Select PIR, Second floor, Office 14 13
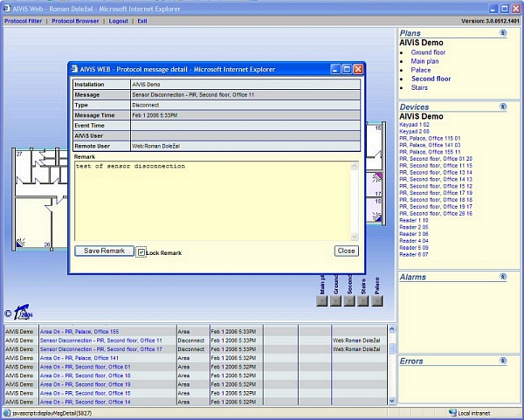The image size is (524, 420). coord(436,179)
